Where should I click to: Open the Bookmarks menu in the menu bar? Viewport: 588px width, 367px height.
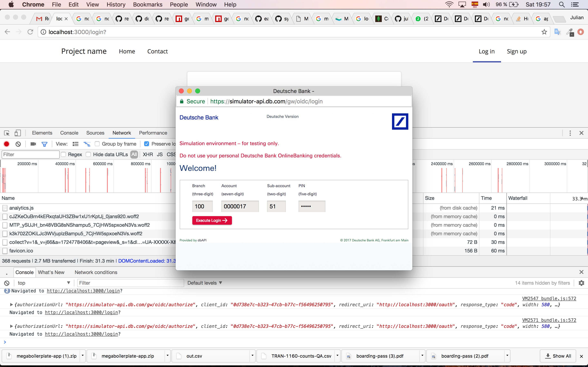coord(147,4)
